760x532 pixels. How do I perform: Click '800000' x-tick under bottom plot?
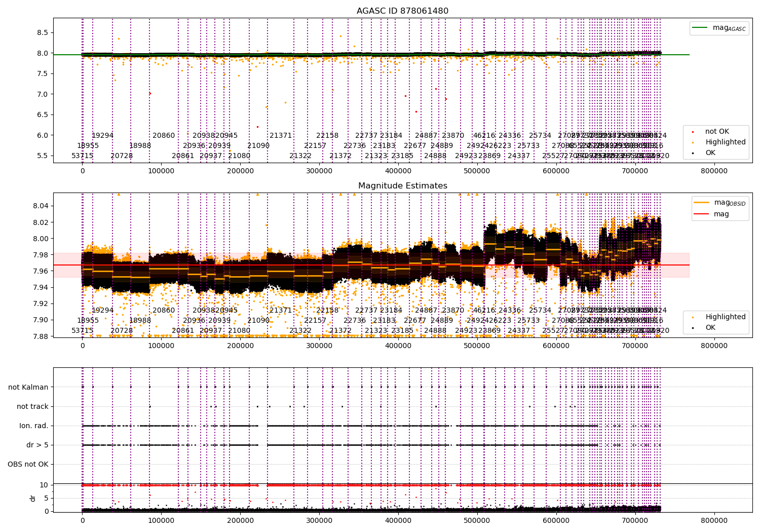(714, 520)
